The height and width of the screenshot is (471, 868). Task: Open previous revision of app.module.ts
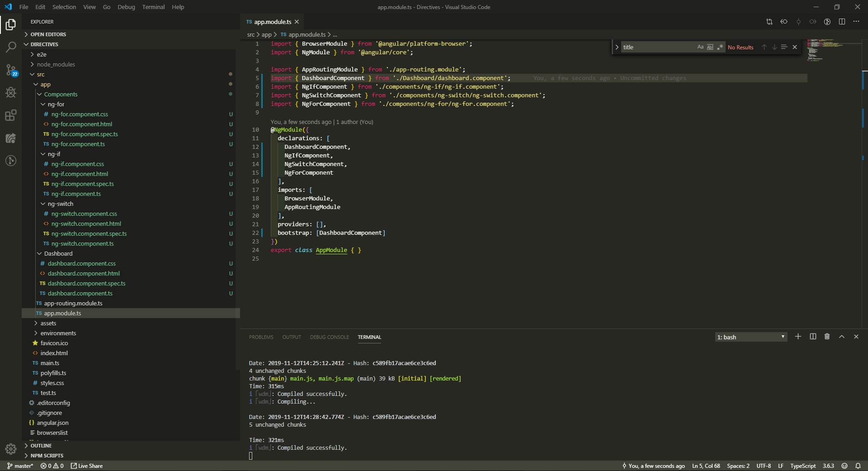(x=784, y=22)
